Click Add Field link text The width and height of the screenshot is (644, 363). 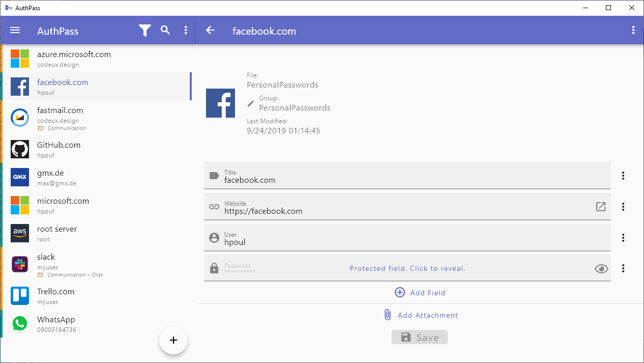coord(428,293)
